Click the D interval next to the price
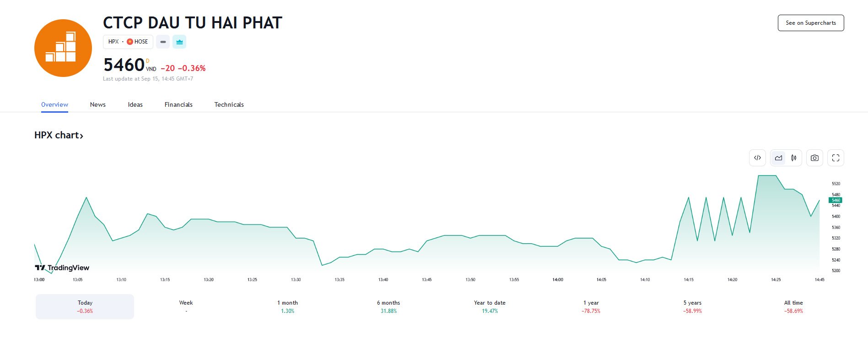868x339 pixels. tap(147, 61)
